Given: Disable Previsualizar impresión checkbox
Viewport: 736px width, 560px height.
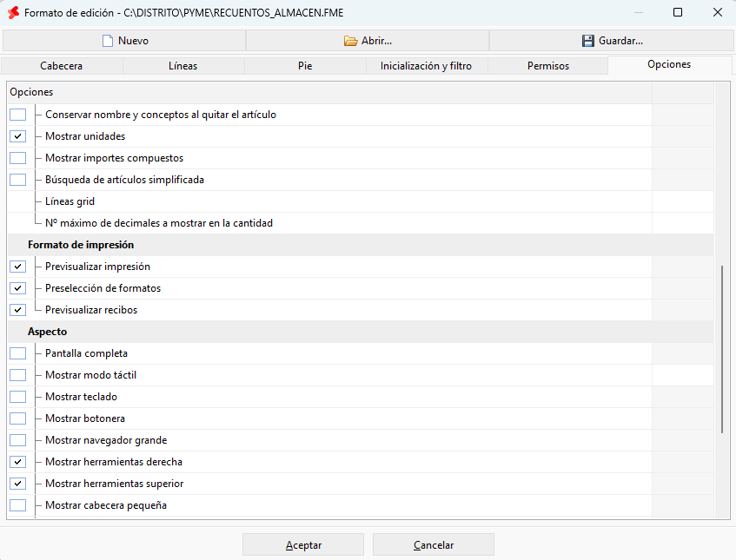Looking at the screenshot, I should click(18, 267).
